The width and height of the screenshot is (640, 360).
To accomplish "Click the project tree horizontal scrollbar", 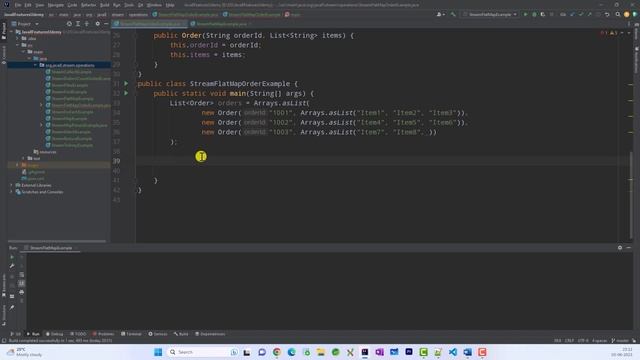I will (x=57, y=241).
